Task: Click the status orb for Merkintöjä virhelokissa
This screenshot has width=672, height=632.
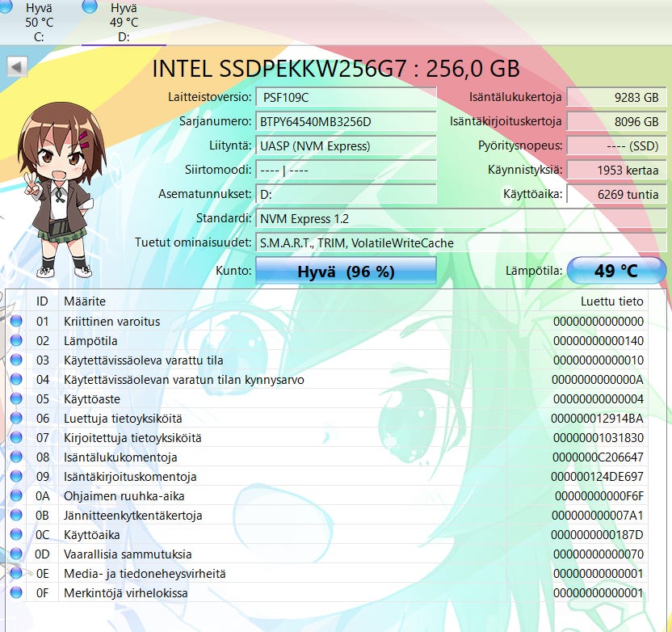Action: [x=16, y=592]
